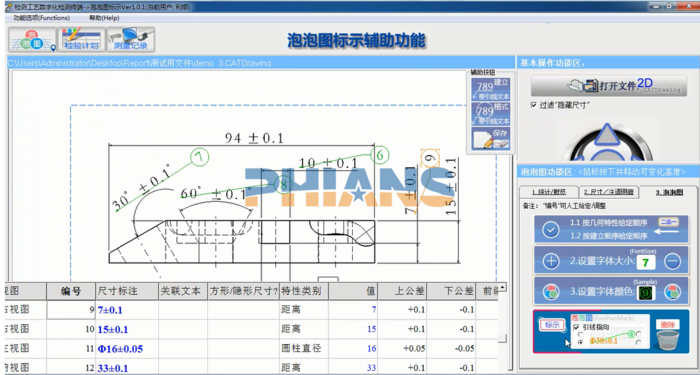Toggle the 引线指向 checkbox
700x375 pixels.
point(576,327)
